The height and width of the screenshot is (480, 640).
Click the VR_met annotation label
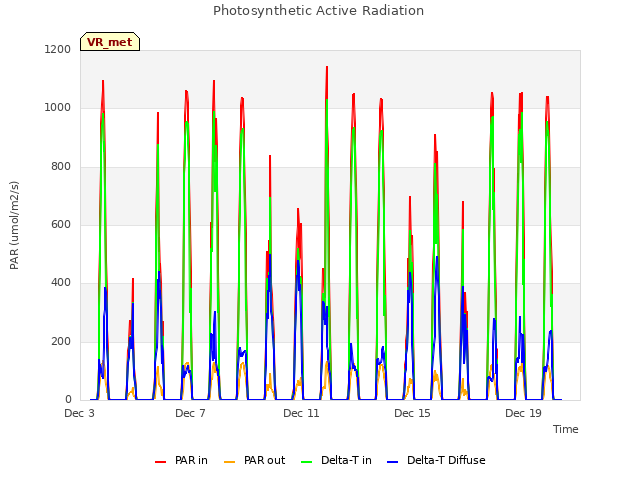tap(110, 42)
